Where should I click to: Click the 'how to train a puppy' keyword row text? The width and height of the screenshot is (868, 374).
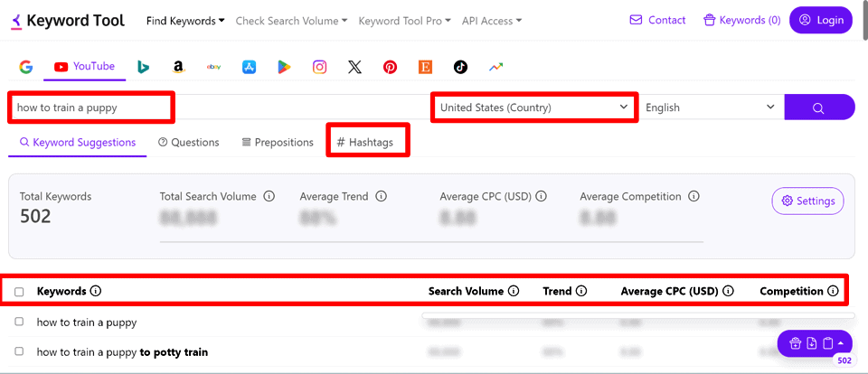click(87, 322)
